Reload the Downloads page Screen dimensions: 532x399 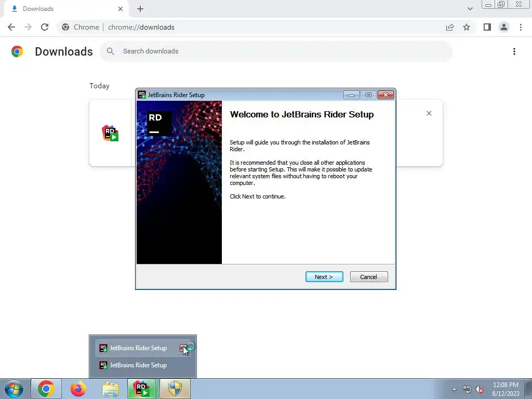pyautogui.click(x=45, y=27)
